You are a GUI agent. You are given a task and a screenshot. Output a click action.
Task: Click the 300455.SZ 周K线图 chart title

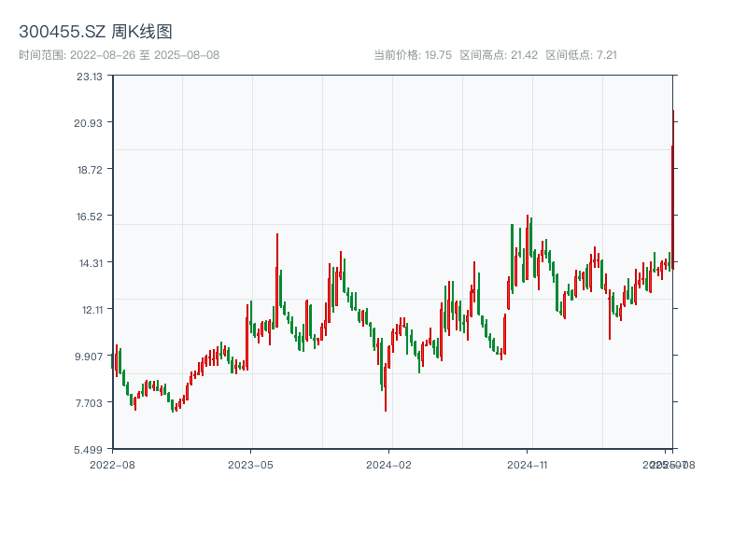[x=95, y=32]
